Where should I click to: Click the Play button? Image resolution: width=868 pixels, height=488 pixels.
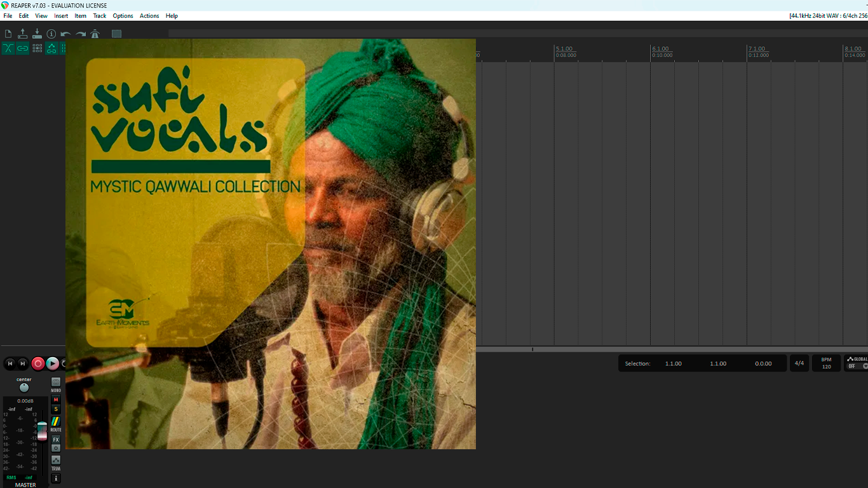click(53, 363)
